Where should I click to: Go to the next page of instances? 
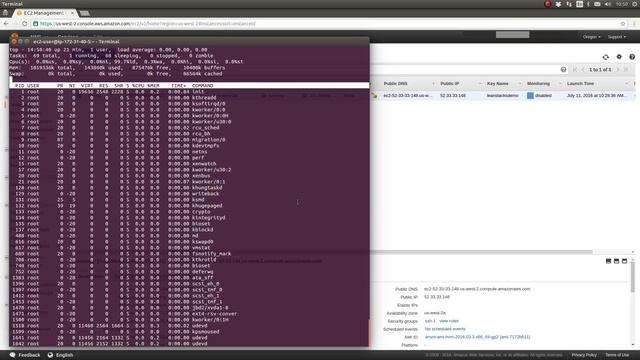pyautogui.click(x=618, y=69)
